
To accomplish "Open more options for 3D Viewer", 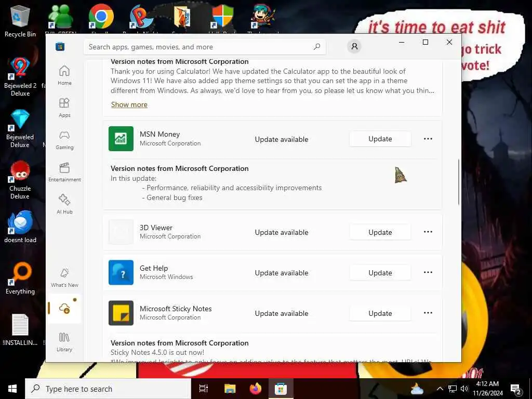I will pyautogui.click(x=428, y=232).
